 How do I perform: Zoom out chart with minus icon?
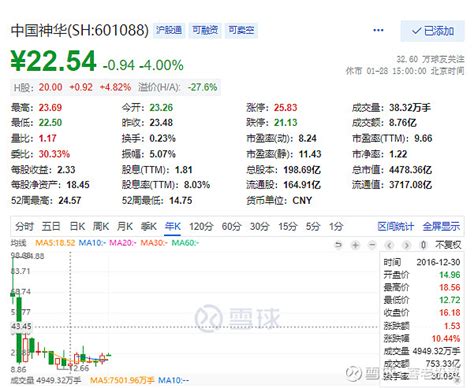[372, 245]
